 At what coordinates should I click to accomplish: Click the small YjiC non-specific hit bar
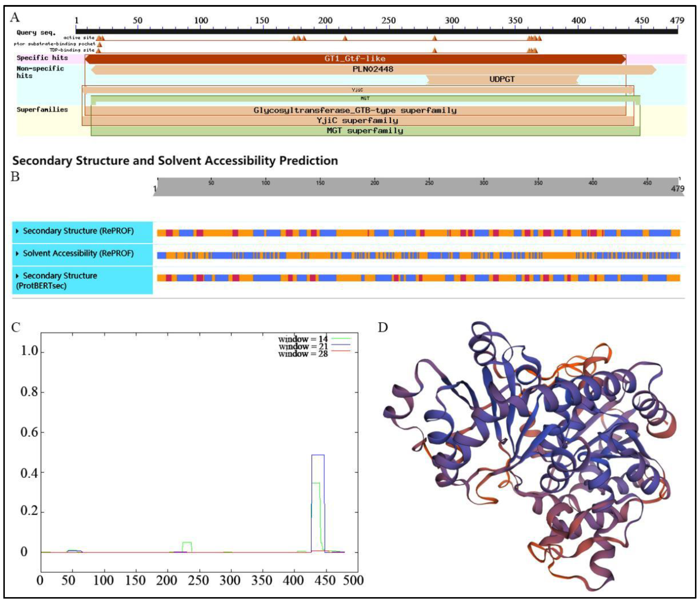pyautogui.click(x=357, y=90)
